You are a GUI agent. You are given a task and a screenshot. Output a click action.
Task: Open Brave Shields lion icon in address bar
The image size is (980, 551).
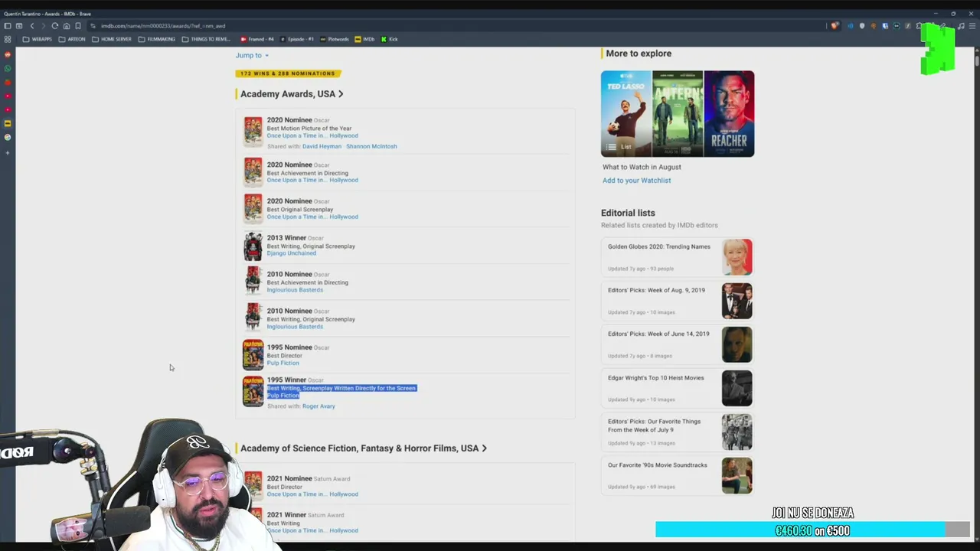coord(835,26)
